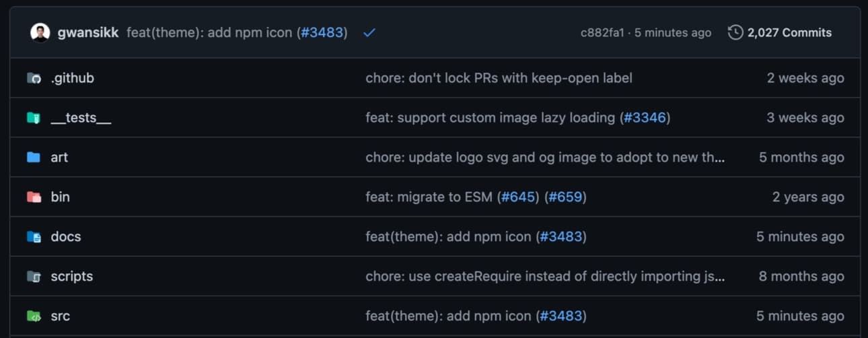The height and width of the screenshot is (338, 868).
Task: Open pull request #645 link
Action: point(518,197)
